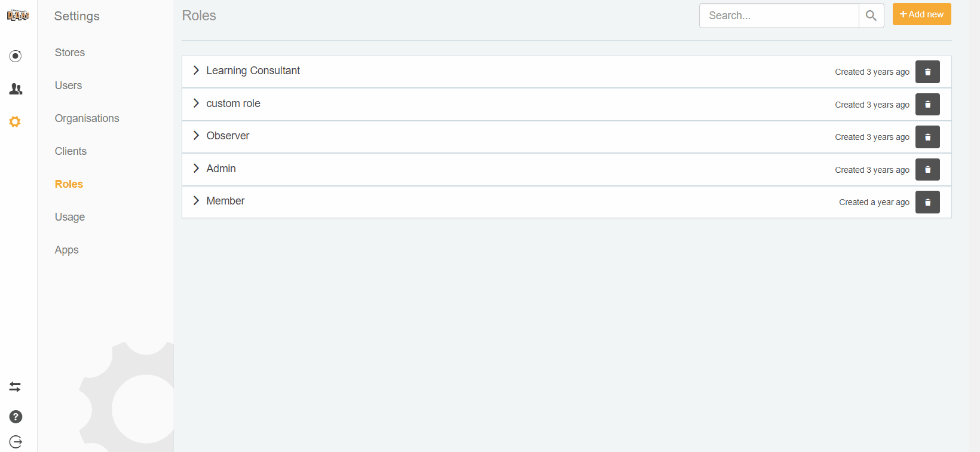Expand the Learning Consultant row chevron

coord(196,71)
